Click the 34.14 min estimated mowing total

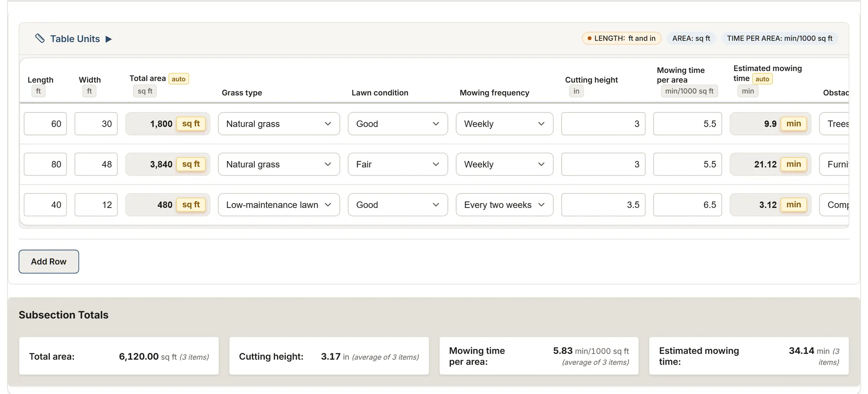click(x=801, y=351)
